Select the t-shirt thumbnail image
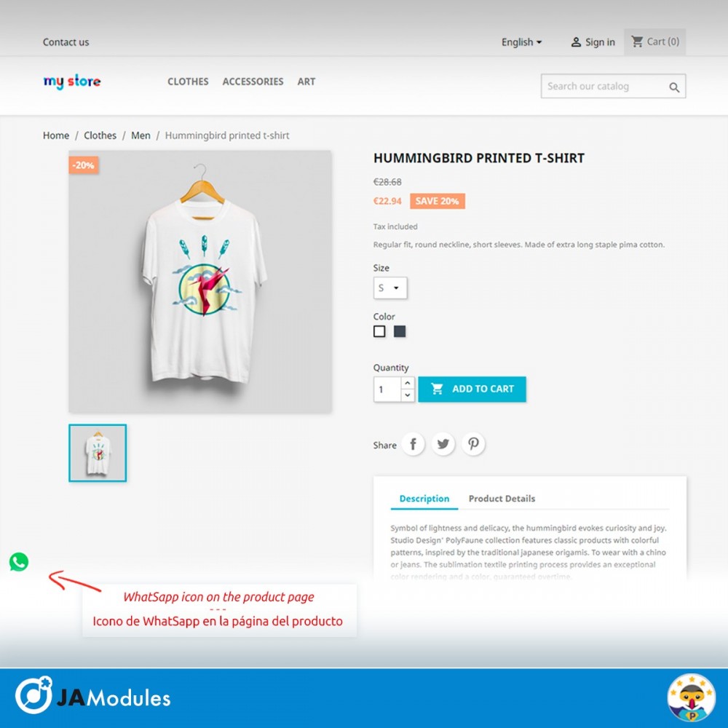728x728 pixels. click(x=98, y=453)
